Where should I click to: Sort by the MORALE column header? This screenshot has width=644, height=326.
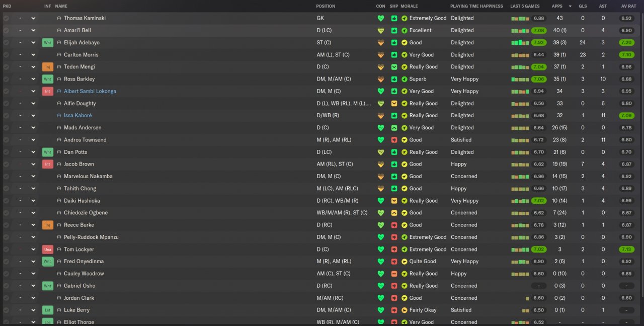coord(409,6)
